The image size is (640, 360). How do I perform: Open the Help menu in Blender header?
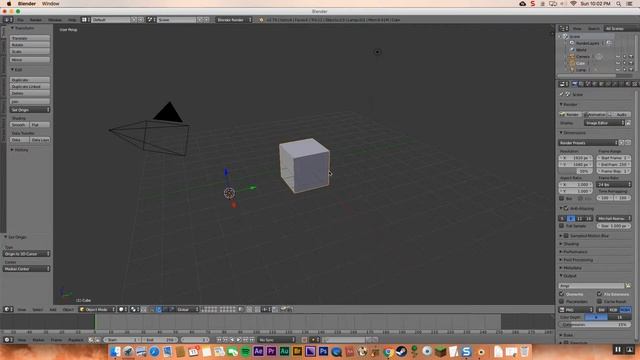pos(72,20)
